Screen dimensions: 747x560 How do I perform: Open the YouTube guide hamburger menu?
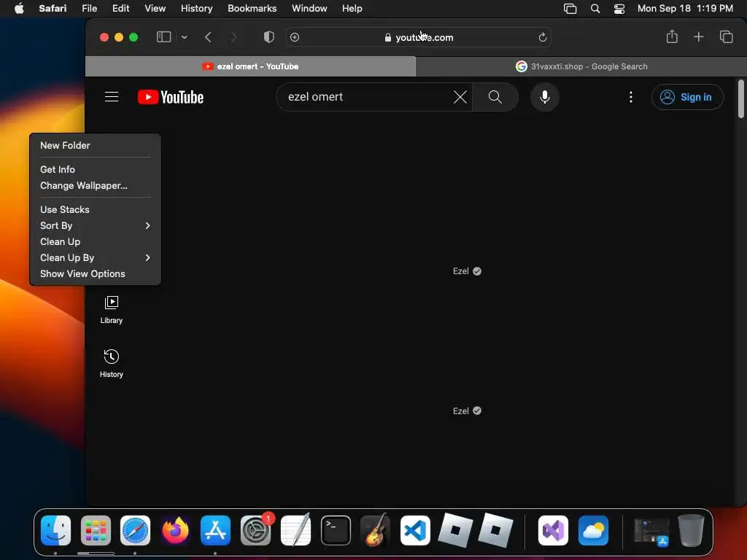(x=112, y=97)
